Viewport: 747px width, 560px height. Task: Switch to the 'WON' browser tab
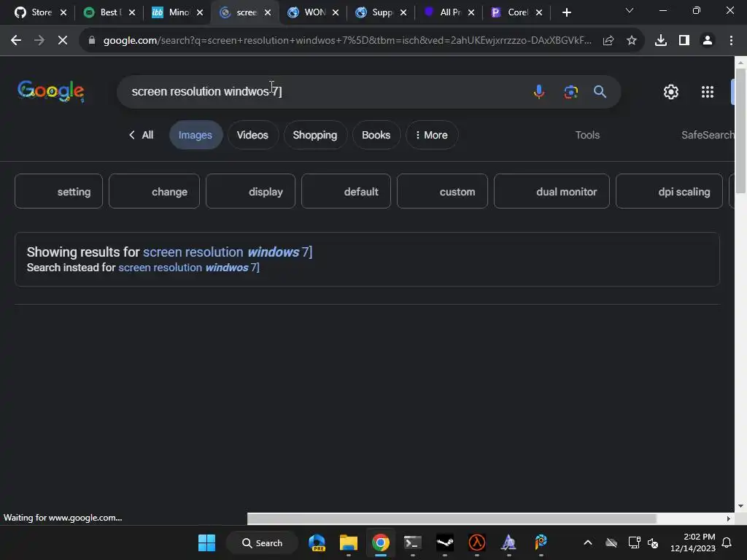point(313,12)
